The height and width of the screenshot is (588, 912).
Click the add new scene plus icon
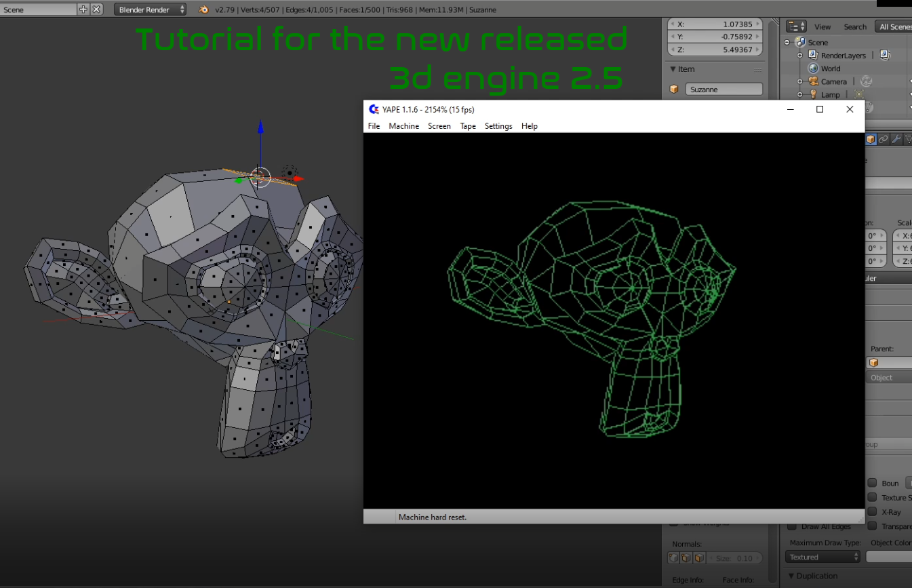coord(83,9)
